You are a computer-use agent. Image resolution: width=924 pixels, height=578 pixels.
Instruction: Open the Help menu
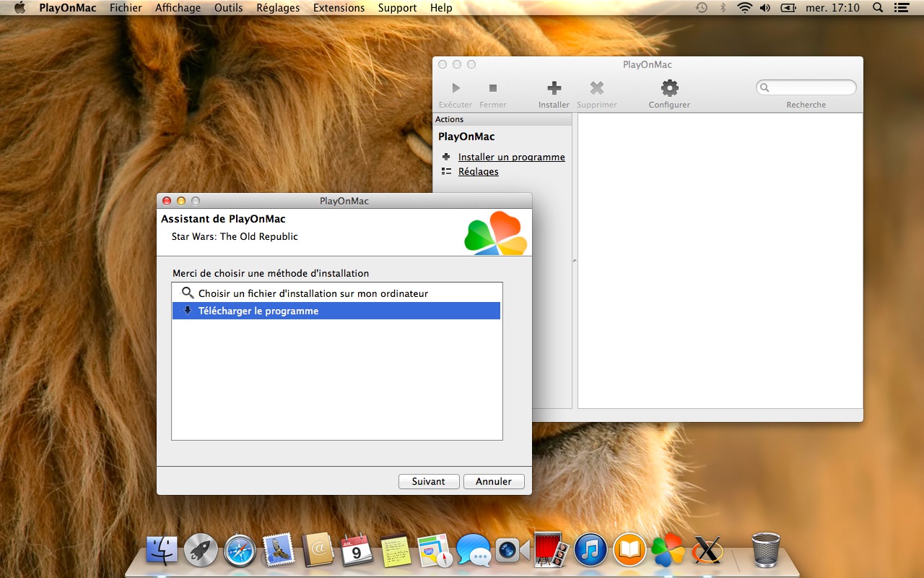click(441, 8)
